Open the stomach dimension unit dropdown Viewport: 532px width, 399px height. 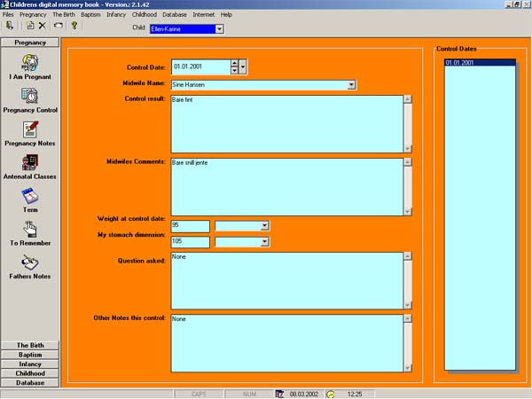264,242
